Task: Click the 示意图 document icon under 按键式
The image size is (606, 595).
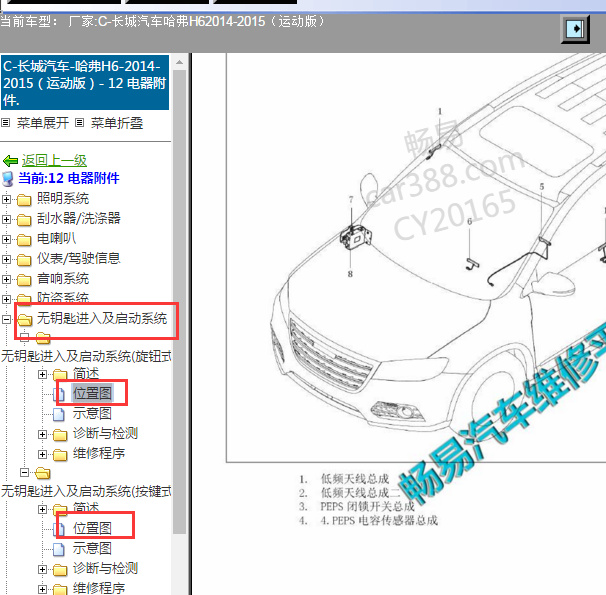Action: click(x=59, y=549)
